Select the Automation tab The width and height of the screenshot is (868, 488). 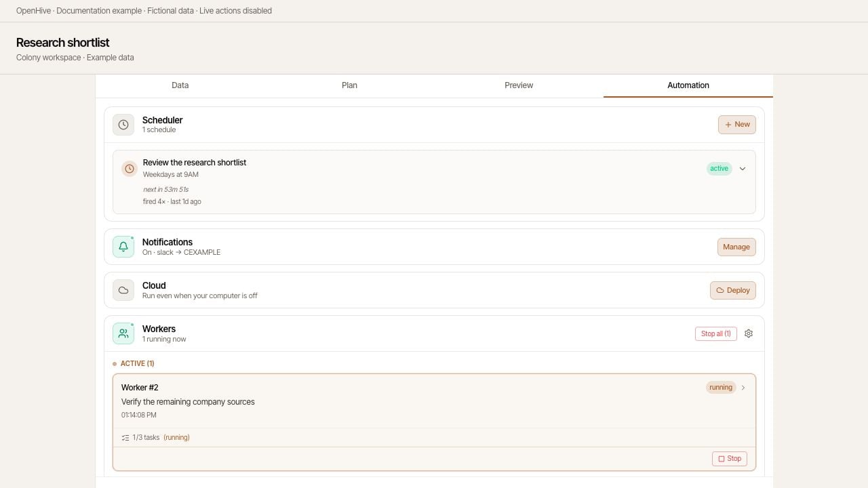[x=688, y=85]
